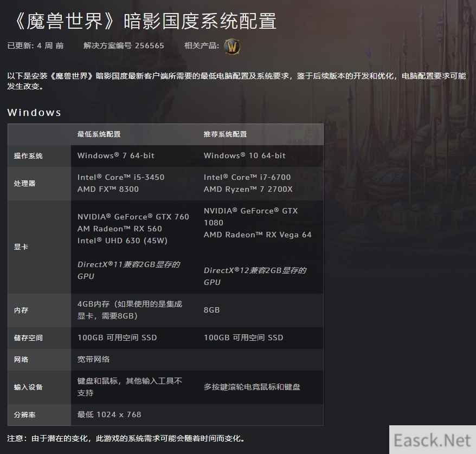476x454 pixels.
Task: Click the 处理器 row label
Action: click(24, 183)
